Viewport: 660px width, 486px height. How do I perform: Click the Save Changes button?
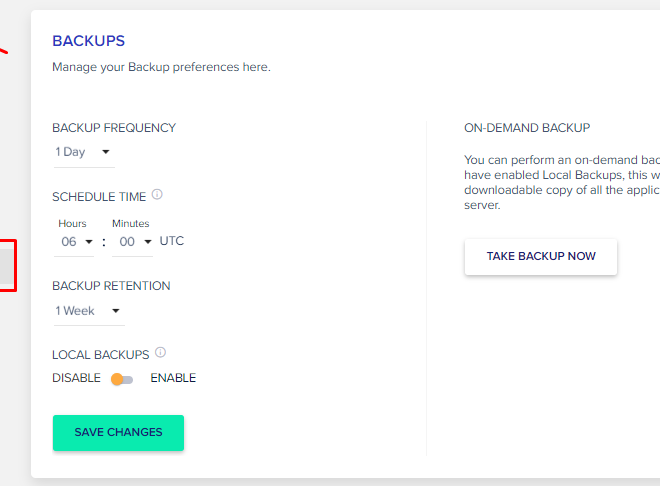point(118,433)
